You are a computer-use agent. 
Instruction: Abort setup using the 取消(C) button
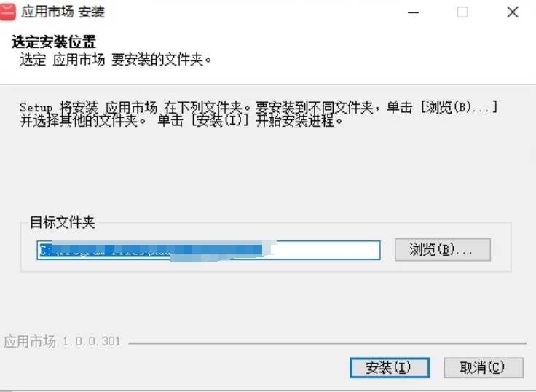pos(484,368)
